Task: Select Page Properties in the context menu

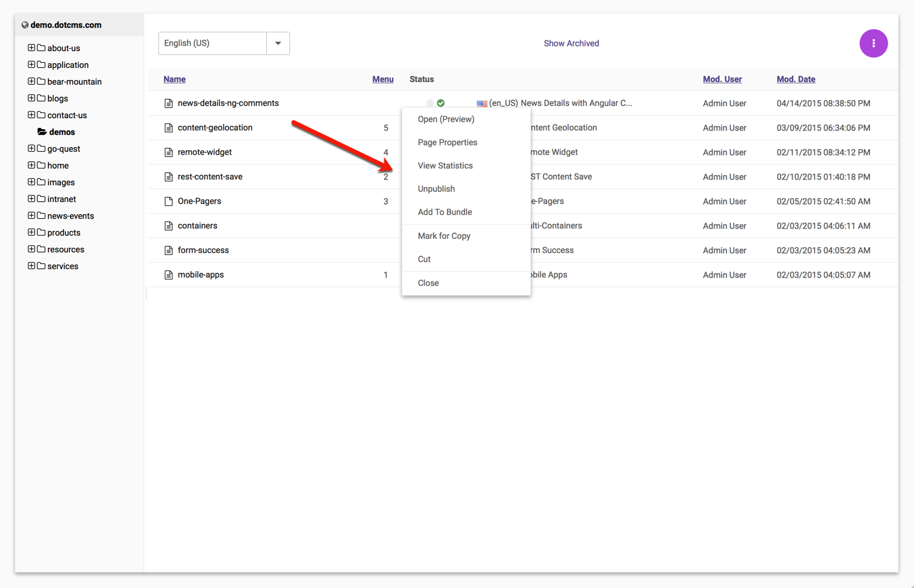Action: [447, 143]
